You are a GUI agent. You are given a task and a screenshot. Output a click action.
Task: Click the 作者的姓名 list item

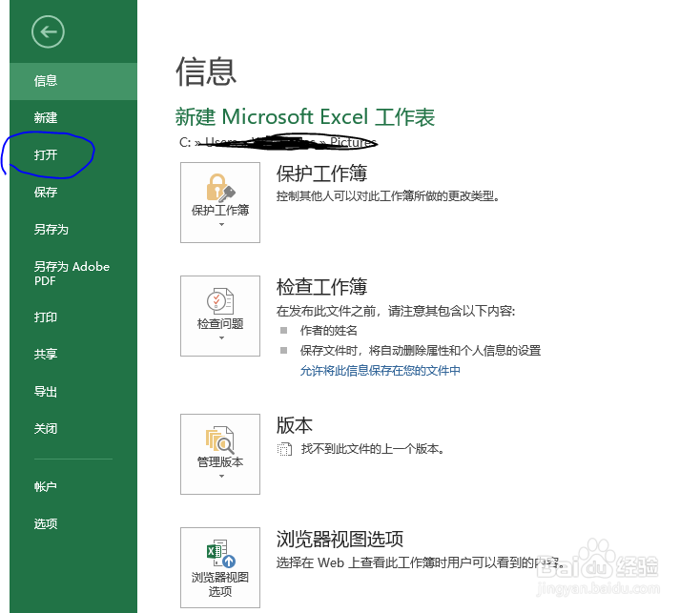pyautogui.click(x=329, y=331)
